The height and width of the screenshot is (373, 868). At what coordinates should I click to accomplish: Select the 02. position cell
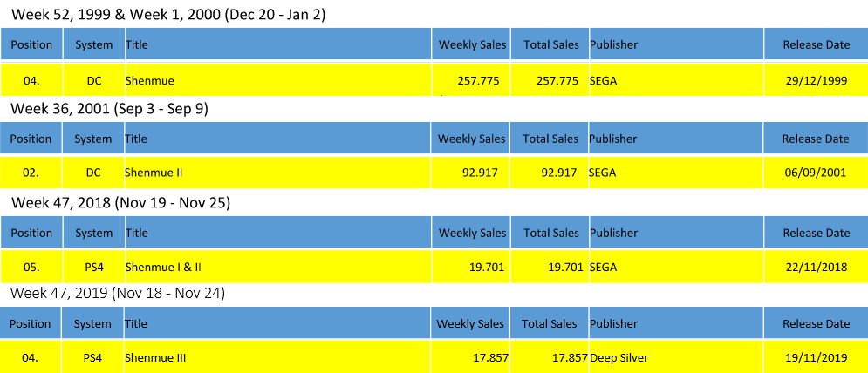31,173
